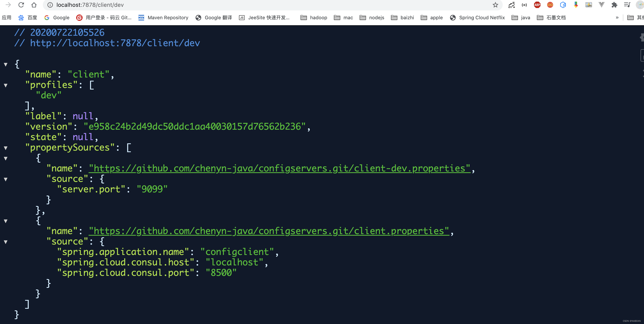Open the java bookmark folder
The height and width of the screenshot is (324, 644).
click(521, 17)
